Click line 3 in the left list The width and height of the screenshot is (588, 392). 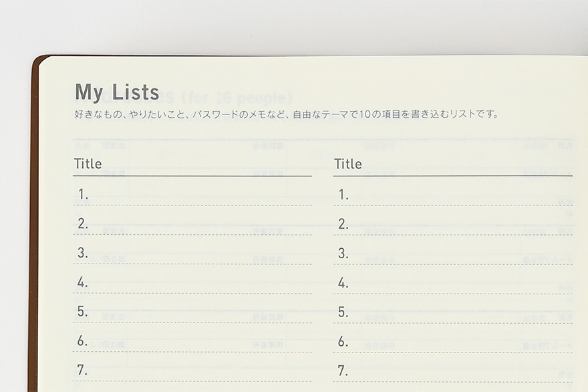[194, 254]
